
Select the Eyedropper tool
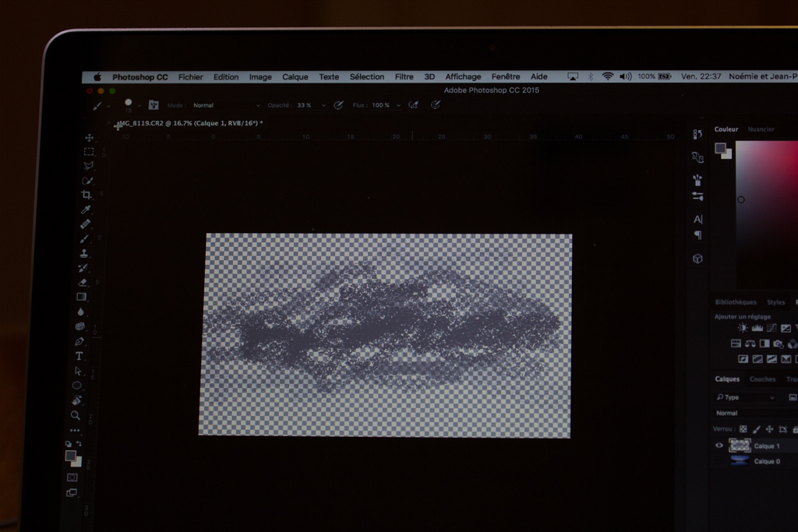pyautogui.click(x=86, y=210)
